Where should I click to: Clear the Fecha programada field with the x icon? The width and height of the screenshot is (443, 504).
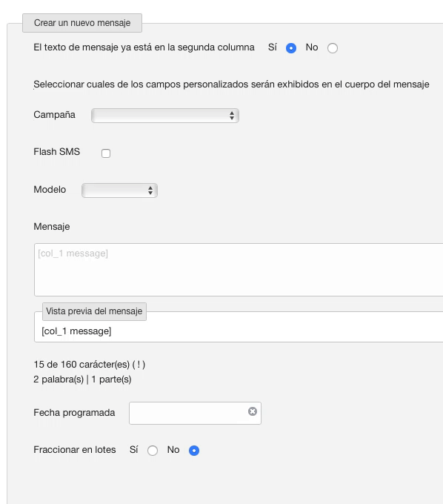click(x=253, y=411)
